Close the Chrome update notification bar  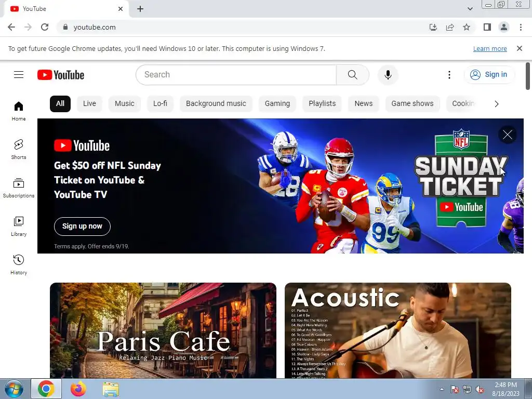coord(520,48)
